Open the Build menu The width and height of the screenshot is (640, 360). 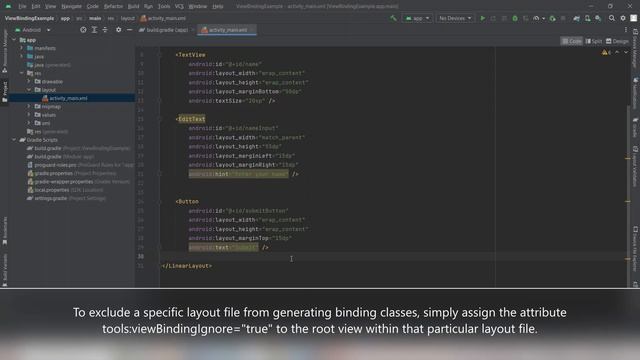(133, 7)
